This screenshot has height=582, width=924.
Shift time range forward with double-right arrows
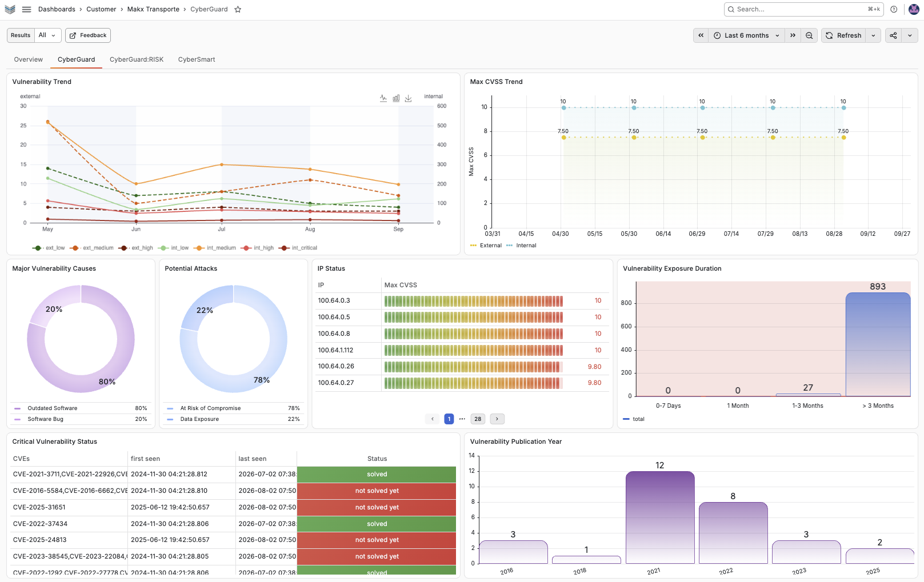[793, 35]
